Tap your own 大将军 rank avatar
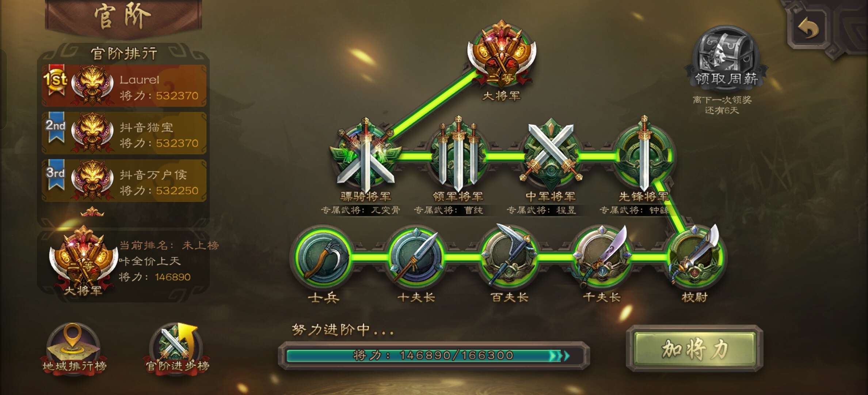868x395 pixels. 83,262
